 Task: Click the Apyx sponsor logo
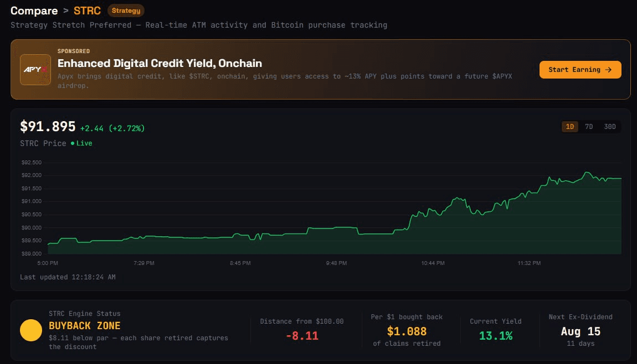tap(35, 70)
